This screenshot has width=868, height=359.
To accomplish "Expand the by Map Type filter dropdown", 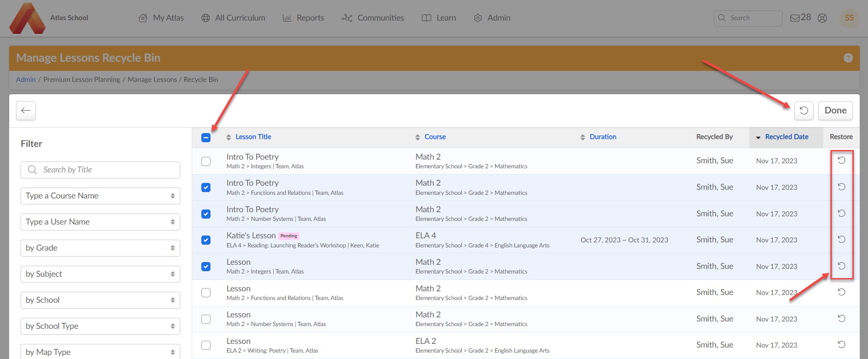I will [100, 352].
